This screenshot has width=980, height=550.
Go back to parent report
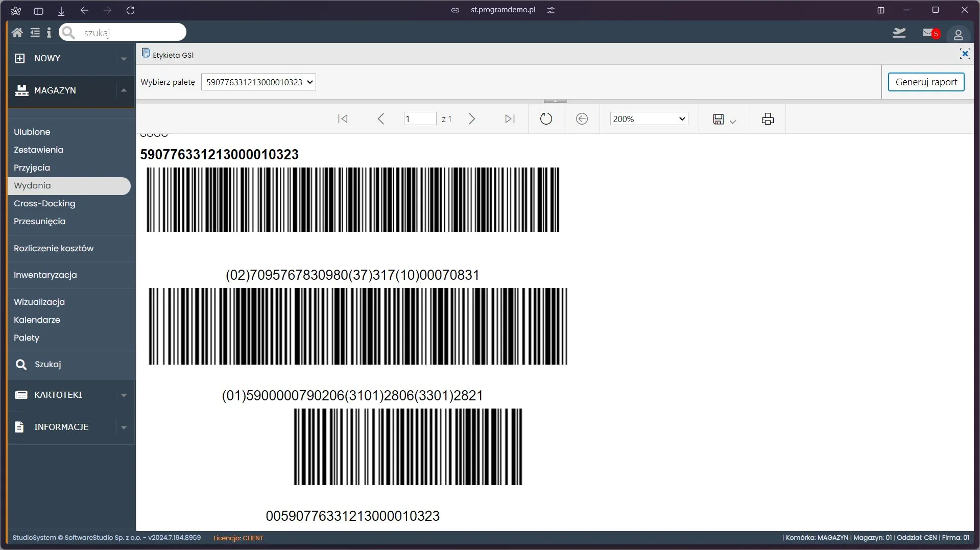pos(582,119)
